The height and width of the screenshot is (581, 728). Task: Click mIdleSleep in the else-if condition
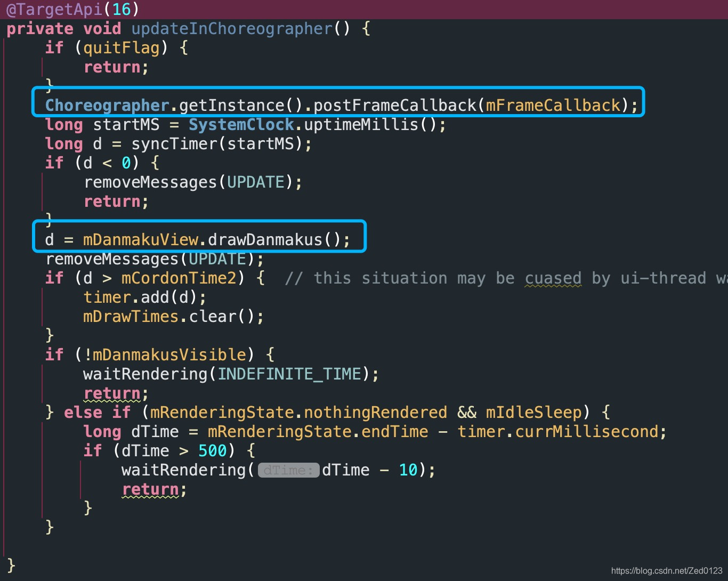pyautogui.click(x=533, y=413)
